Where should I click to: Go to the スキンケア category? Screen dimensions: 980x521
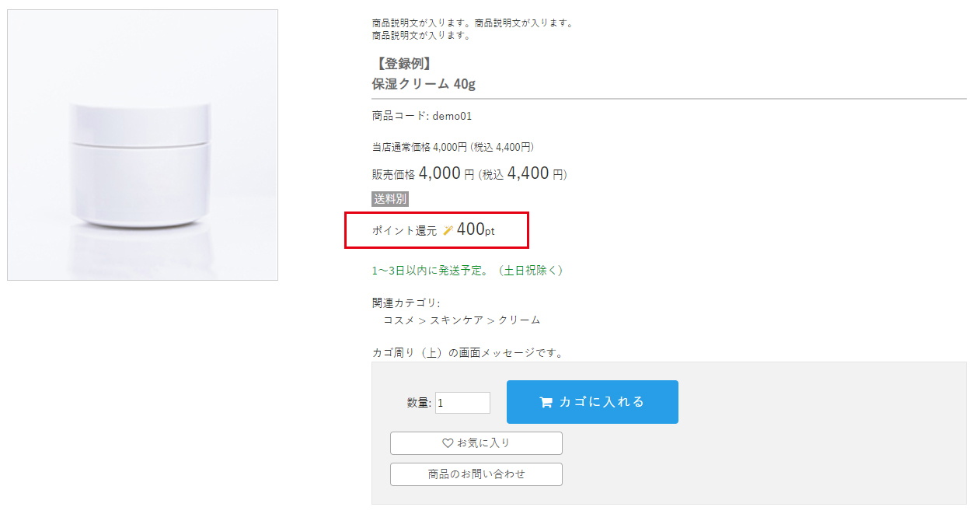(456, 320)
